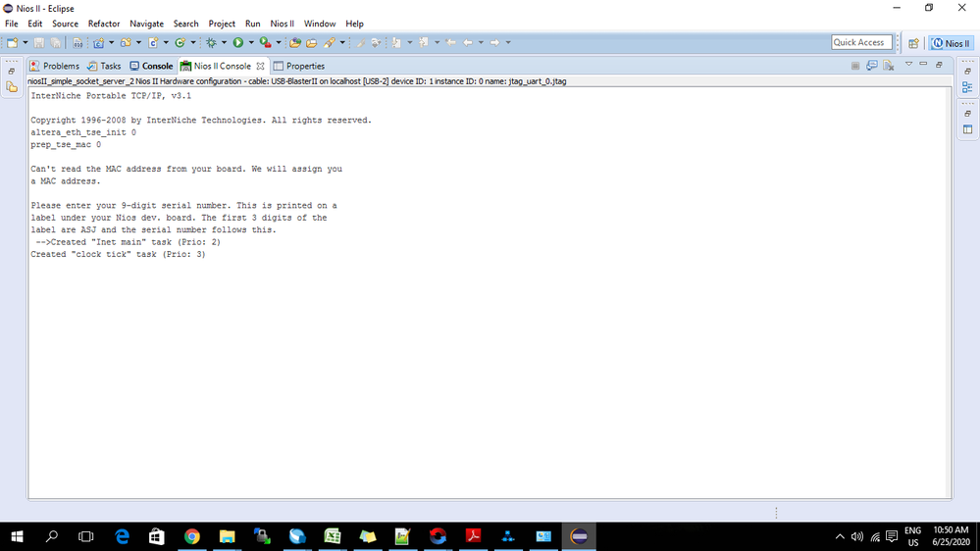Expand New Class dropdown arrow
This screenshot has width=980, height=551.
pyautogui.click(x=192, y=42)
